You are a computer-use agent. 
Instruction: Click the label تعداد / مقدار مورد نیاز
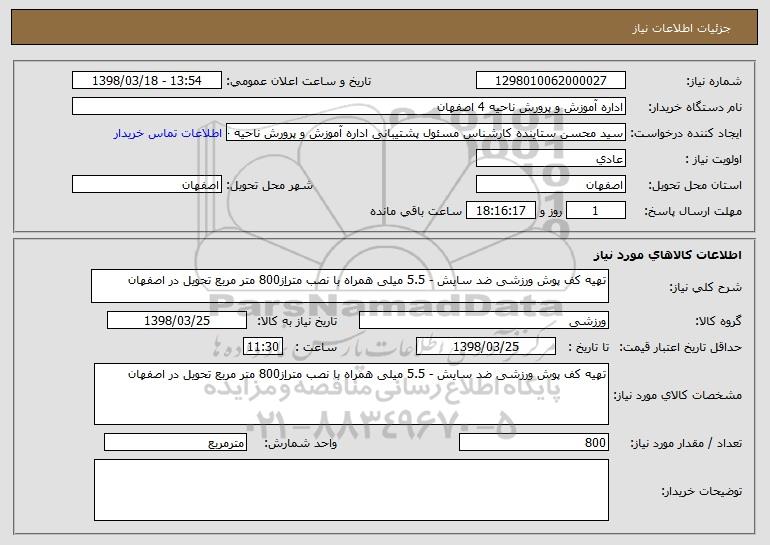point(686,443)
